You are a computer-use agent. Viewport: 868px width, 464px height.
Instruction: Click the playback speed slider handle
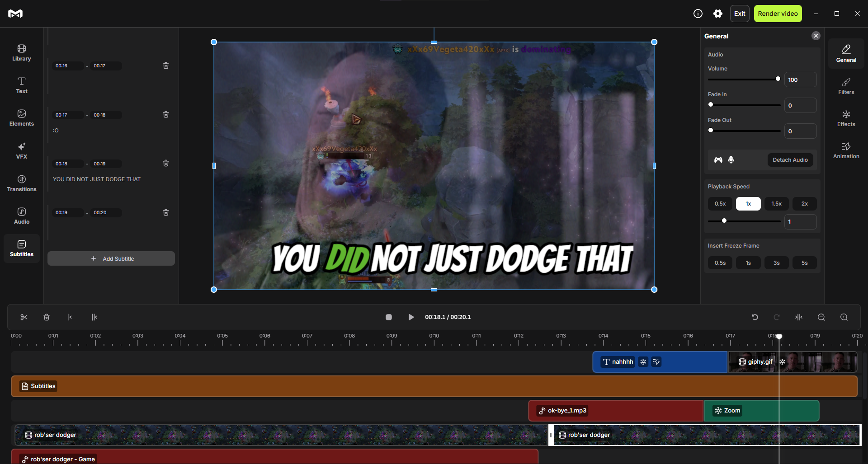(724, 220)
